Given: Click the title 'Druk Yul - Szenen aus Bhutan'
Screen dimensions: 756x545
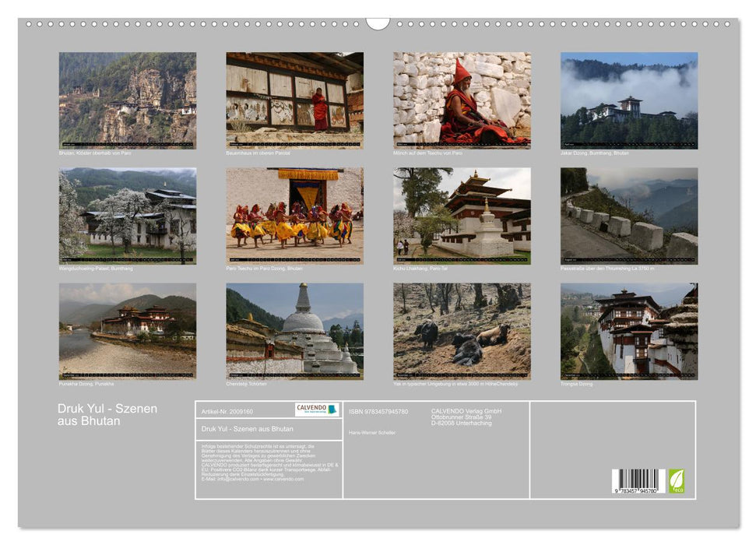Looking at the screenshot, I should (x=105, y=413).
